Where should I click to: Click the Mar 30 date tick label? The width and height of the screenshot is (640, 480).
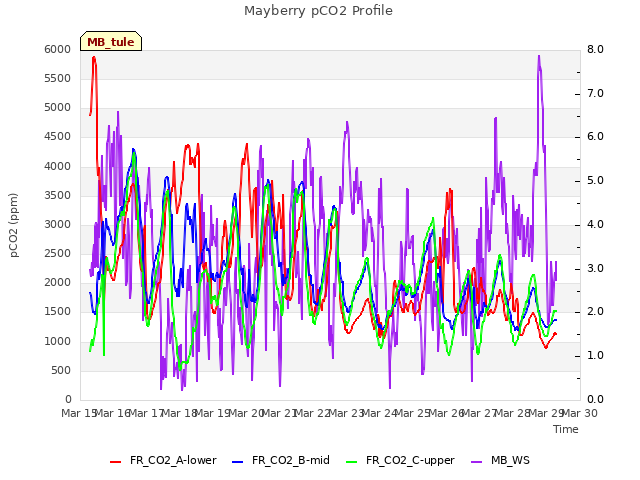(x=580, y=413)
